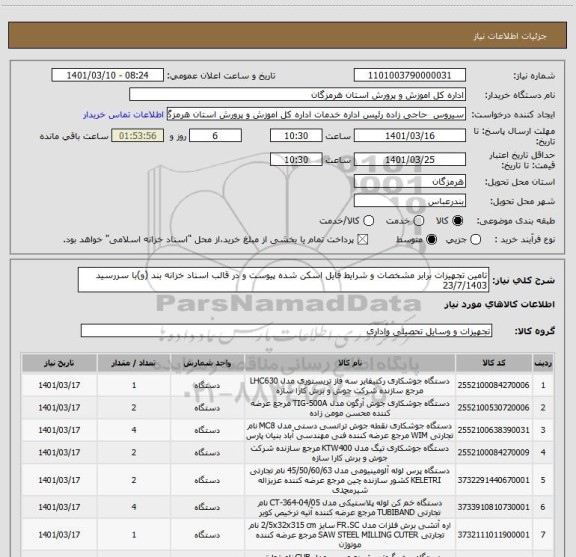Click the MC8 spot welder item name
The height and width of the screenshot is (557, 576).
click(350, 430)
